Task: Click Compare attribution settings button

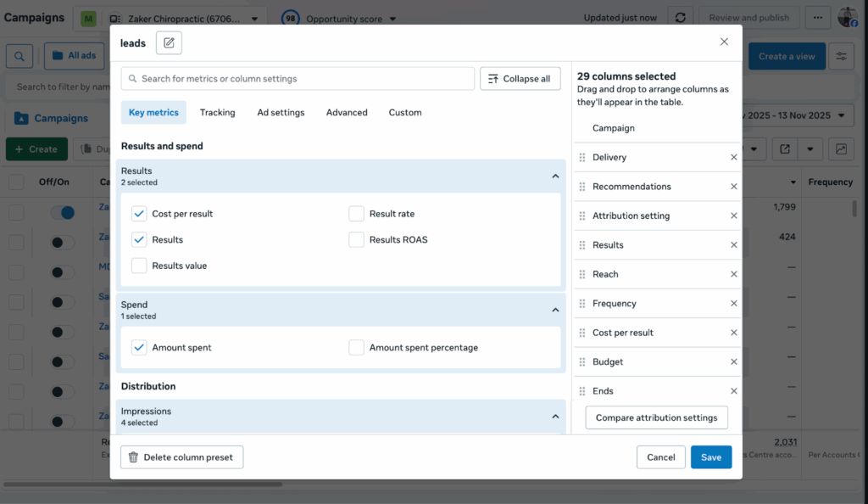Action: (x=656, y=418)
